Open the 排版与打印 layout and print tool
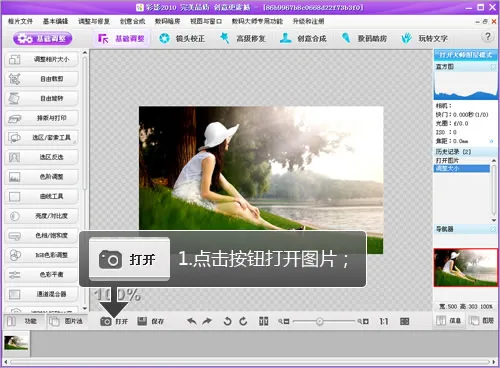 coord(42,118)
